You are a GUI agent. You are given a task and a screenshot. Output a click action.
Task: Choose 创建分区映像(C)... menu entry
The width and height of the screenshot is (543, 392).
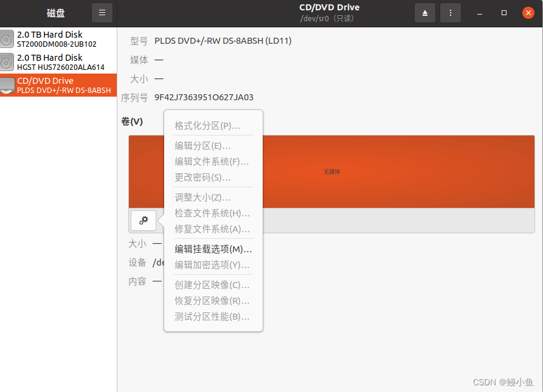click(213, 285)
